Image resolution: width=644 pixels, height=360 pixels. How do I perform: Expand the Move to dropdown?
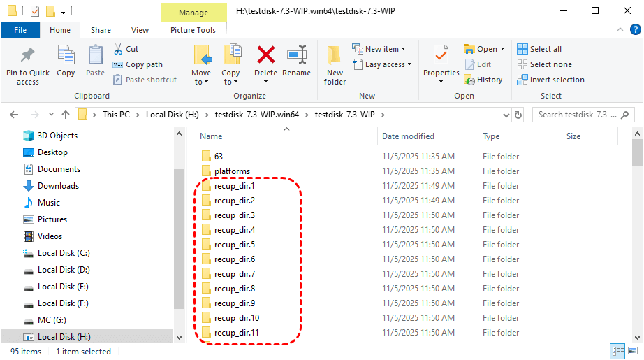201,82
